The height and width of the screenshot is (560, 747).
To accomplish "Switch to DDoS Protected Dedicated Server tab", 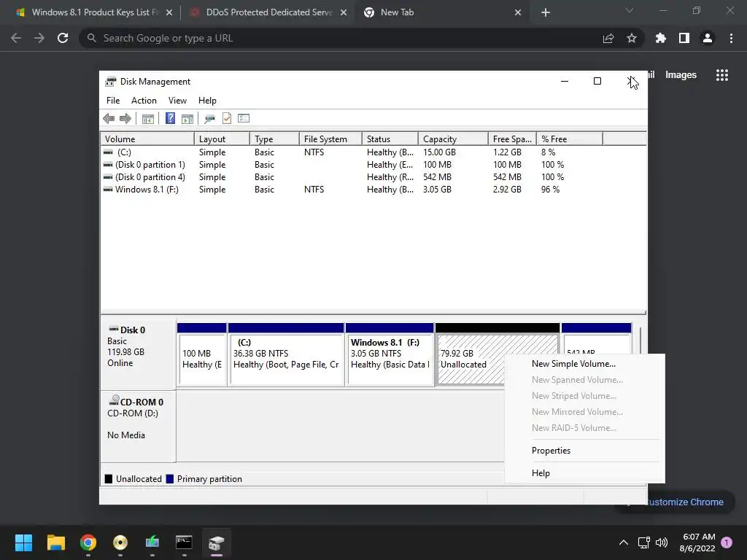I will click(269, 12).
